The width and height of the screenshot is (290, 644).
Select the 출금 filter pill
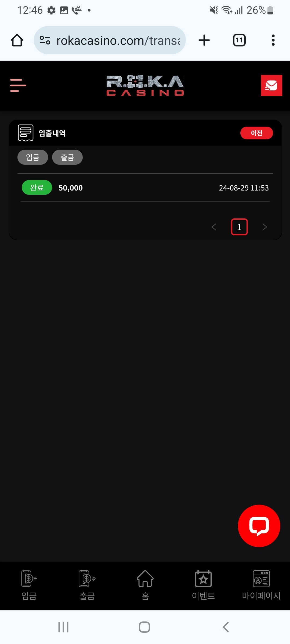(67, 157)
